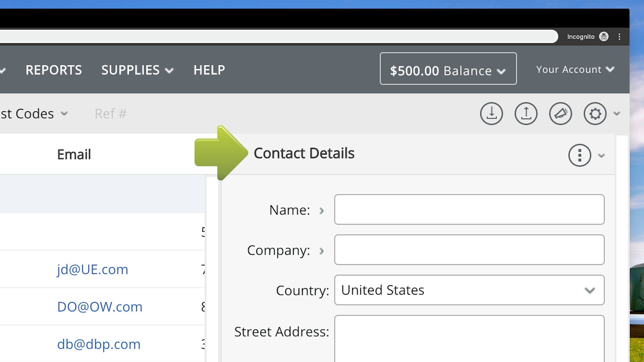Click the upload icon in the toolbar

(526, 113)
